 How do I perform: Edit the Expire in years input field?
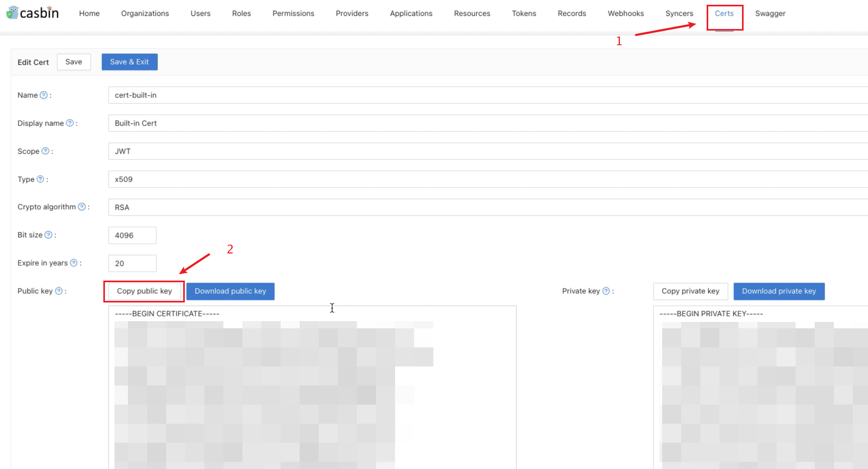(x=132, y=264)
